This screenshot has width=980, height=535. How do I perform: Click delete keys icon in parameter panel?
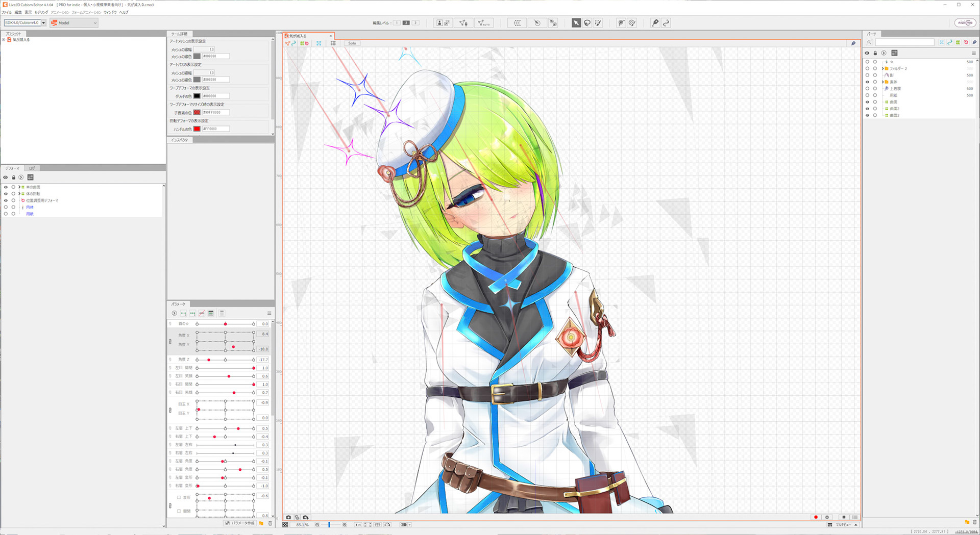click(202, 313)
